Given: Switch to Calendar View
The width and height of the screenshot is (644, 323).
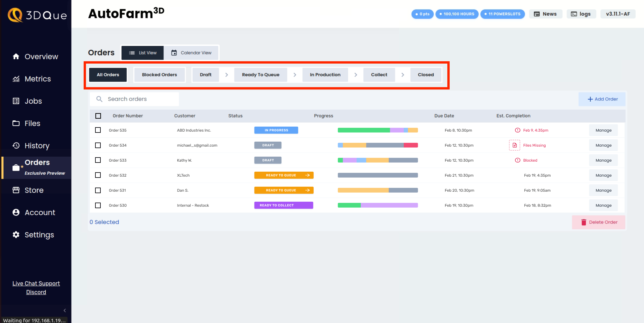Looking at the screenshot, I should coord(191,53).
